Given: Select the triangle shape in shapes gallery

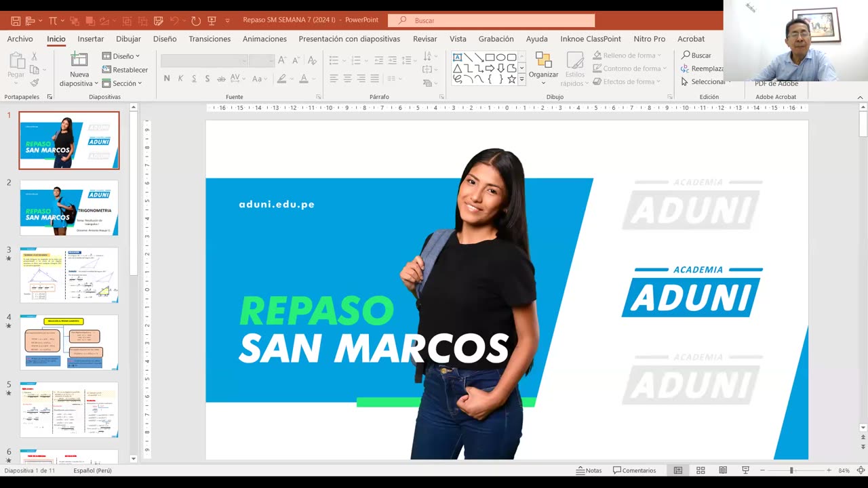Looking at the screenshot, I should [x=457, y=68].
